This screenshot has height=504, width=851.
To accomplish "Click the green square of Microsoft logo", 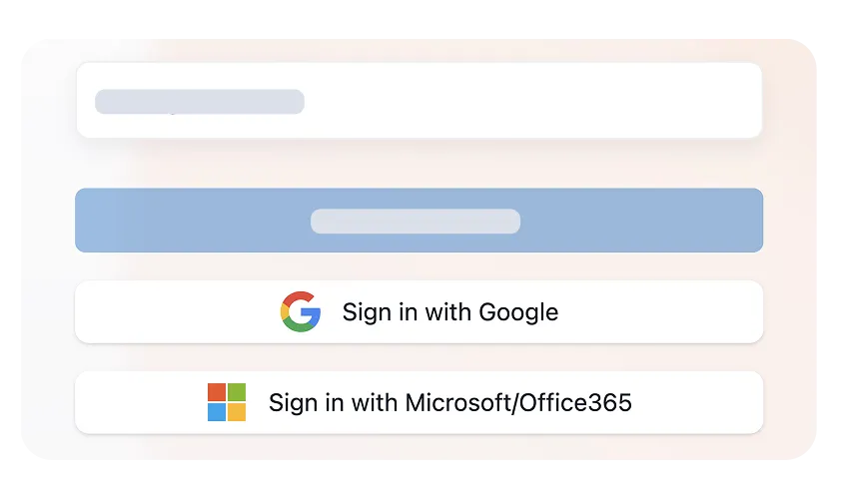I will (237, 392).
